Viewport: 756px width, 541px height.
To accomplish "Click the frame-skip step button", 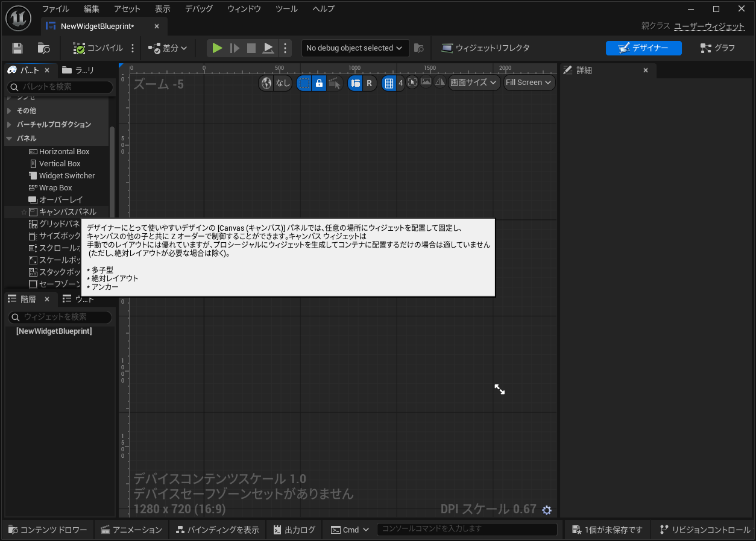I will pos(235,48).
